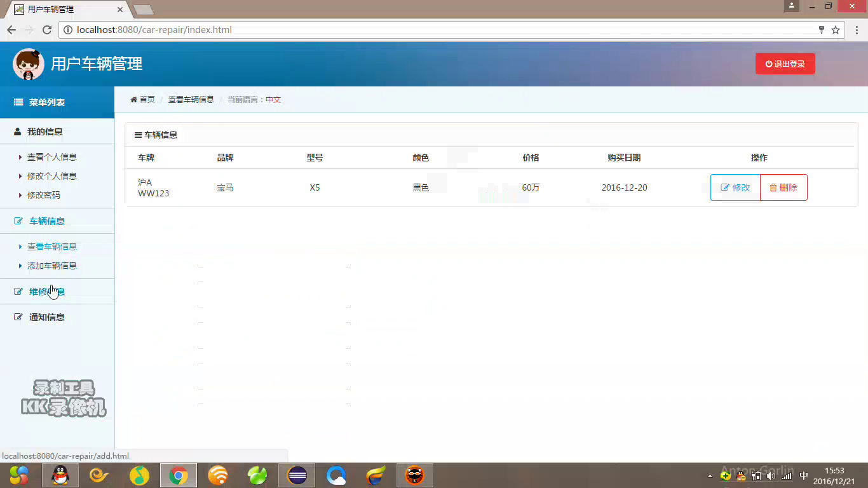Click the 颜色 column header
This screenshot has height=488, width=868.
coord(421,158)
